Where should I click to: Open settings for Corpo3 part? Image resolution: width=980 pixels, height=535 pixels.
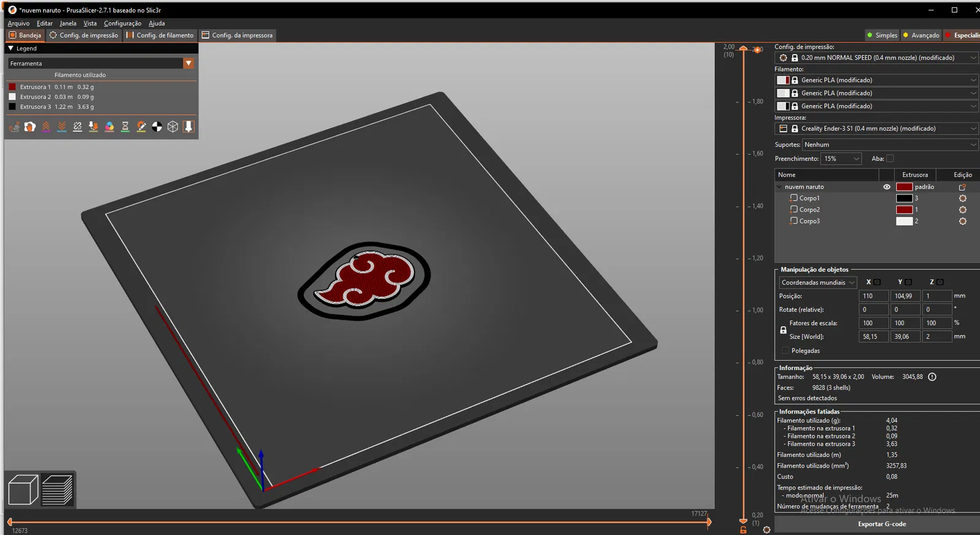(x=963, y=221)
